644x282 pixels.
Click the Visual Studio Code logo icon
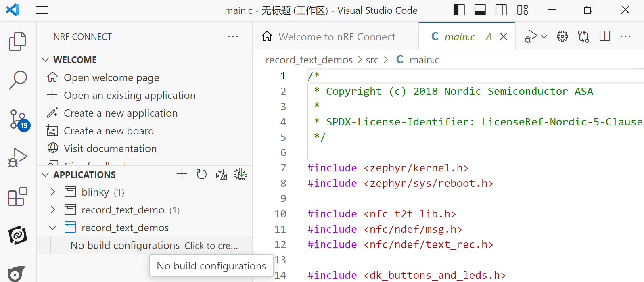(13, 10)
